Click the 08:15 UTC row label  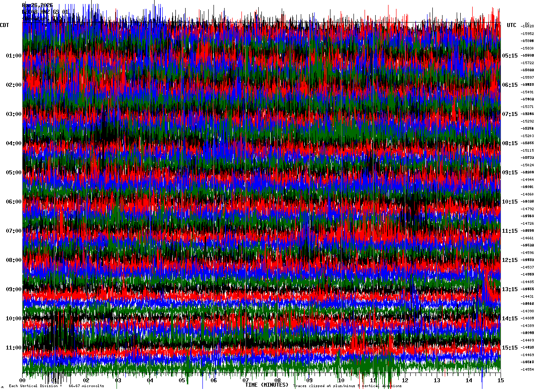point(510,143)
